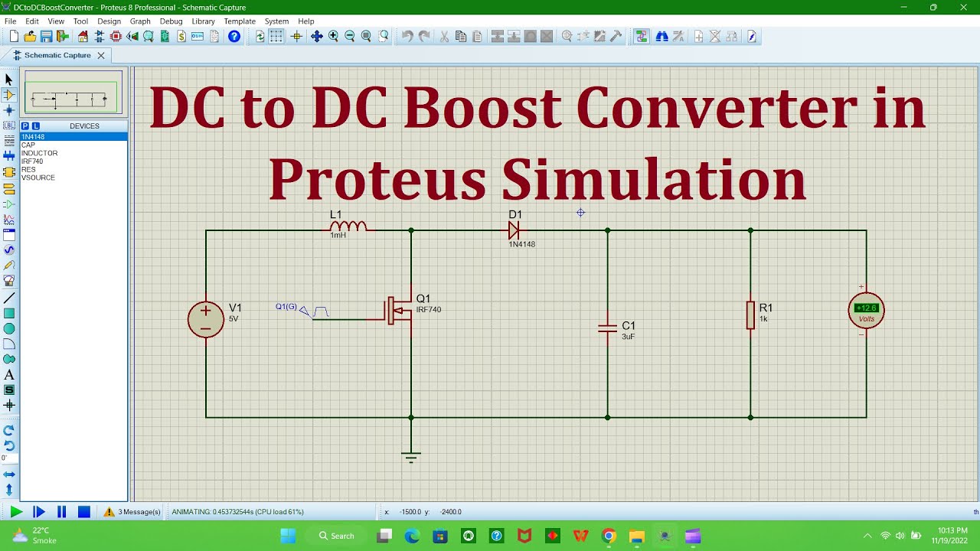Close the Schematic Capture tab
Image resolution: width=980 pixels, height=551 pixels.
[101, 56]
